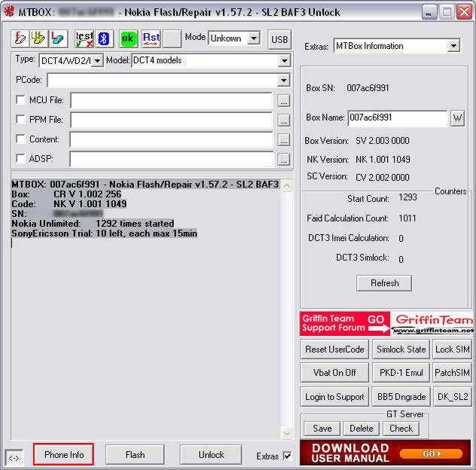
Task: Browse for PPM File
Action: click(x=283, y=121)
